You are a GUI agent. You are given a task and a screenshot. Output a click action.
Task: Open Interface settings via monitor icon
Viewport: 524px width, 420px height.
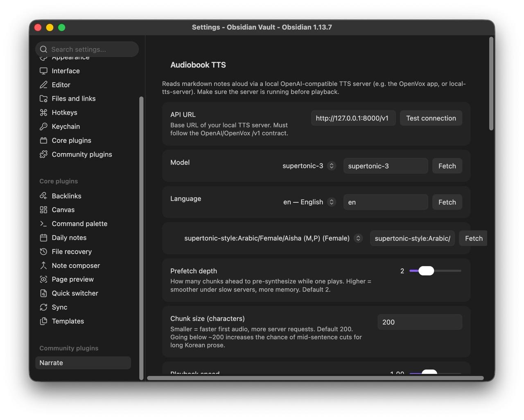pos(43,71)
